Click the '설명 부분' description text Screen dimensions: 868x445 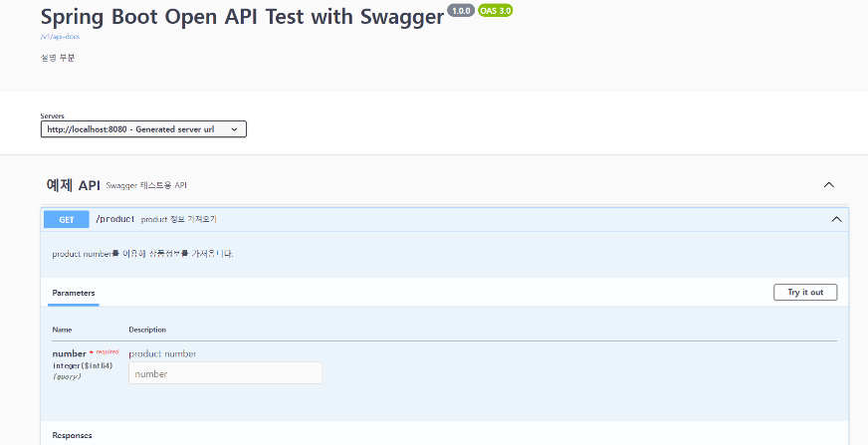click(x=58, y=58)
